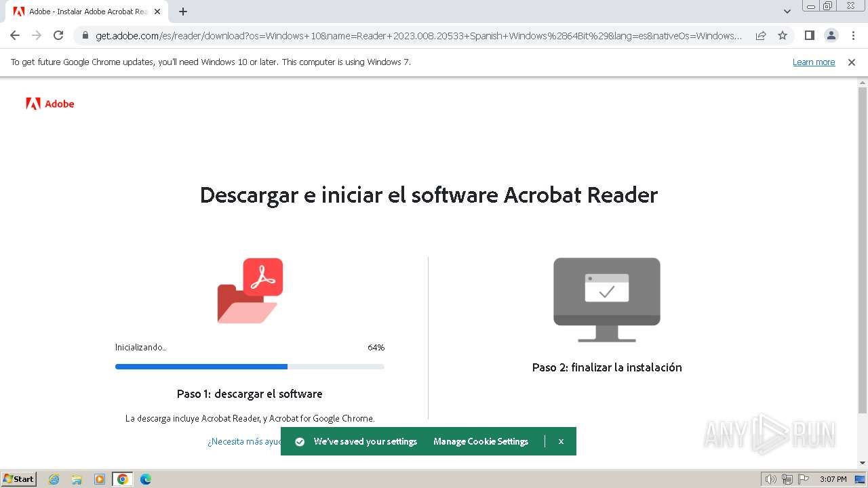868x488 pixels.
Task: Bookmark this tab with the star
Action: [783, 35]
